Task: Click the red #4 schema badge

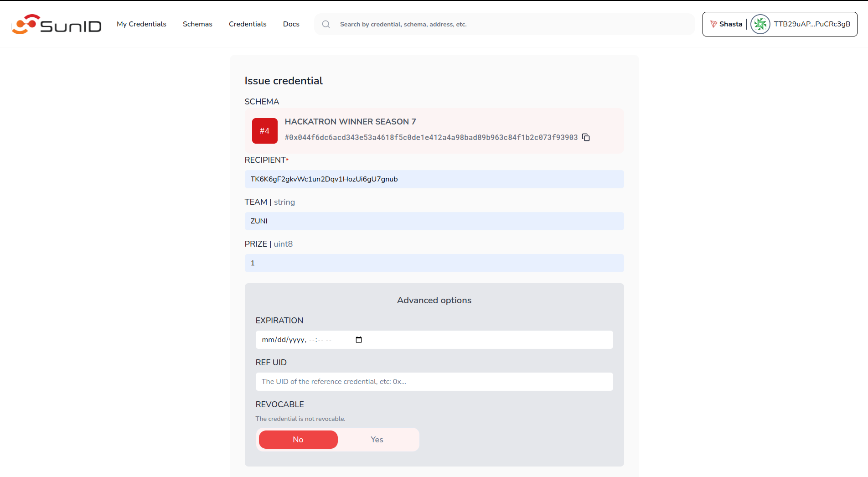Action: tap(265, 131)
